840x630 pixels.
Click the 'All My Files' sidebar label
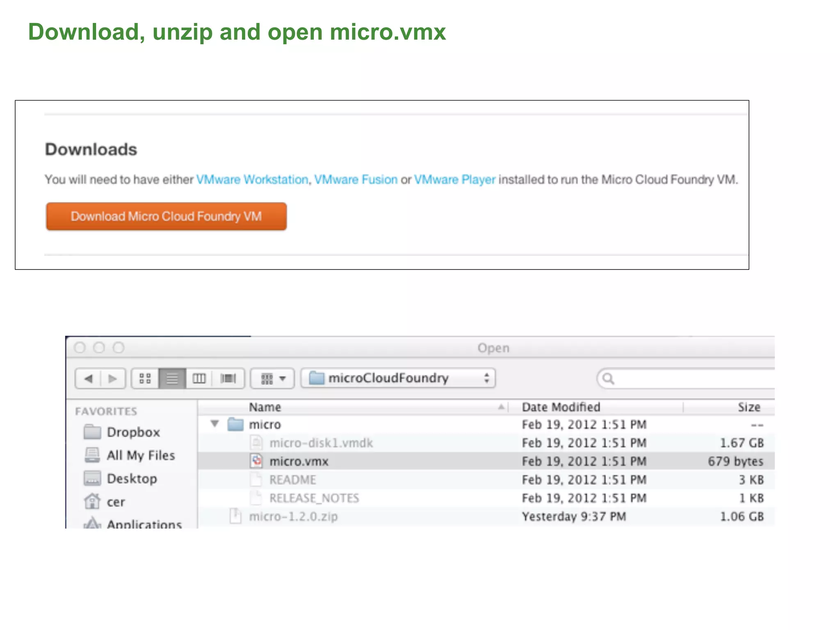click(x=141, y=455)
